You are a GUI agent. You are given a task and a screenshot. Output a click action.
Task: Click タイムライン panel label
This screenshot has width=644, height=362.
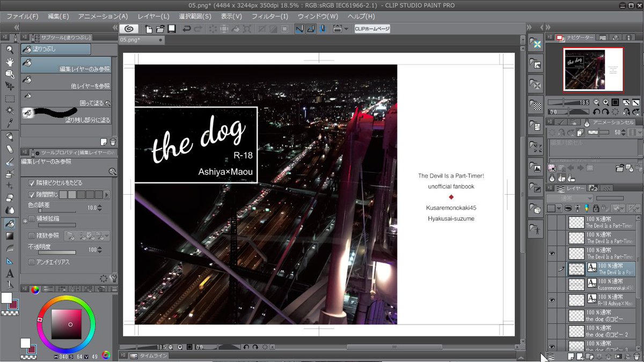point(153,356)
